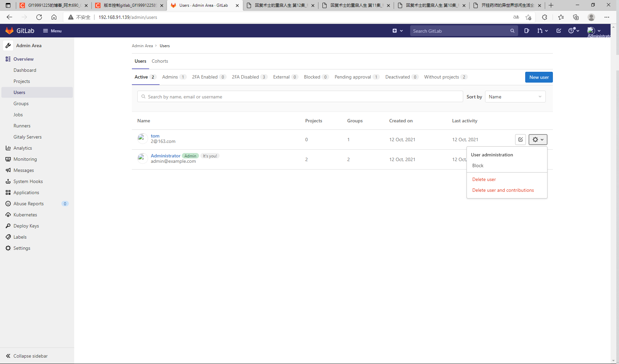Select the Without projects filter tab
This screenshot has width=619, height=364.
[446, 77]
